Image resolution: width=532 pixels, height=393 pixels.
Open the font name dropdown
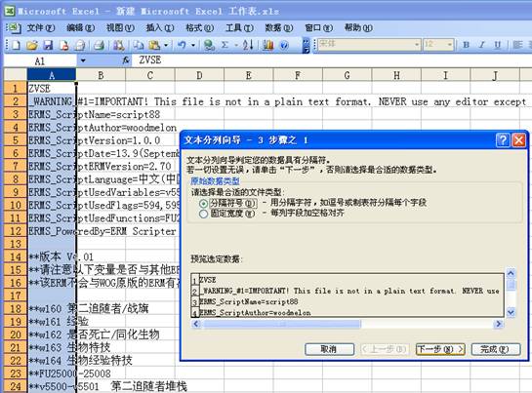(417, 45)
